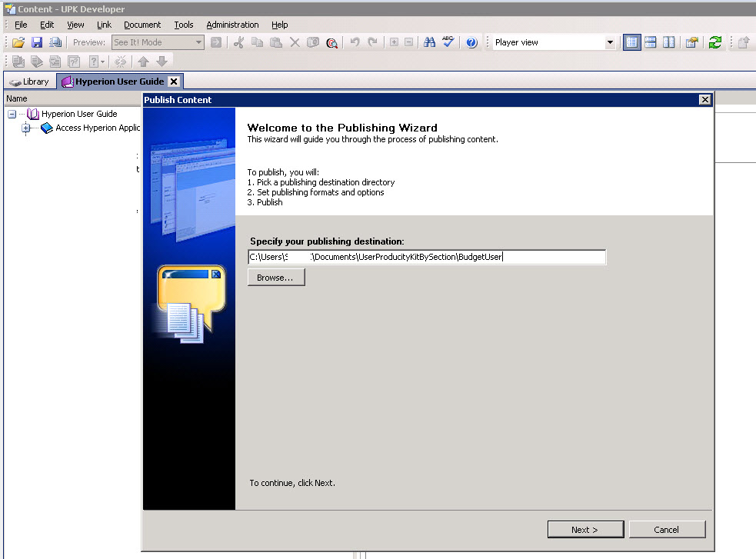Image resolution: width=756 pixels, height=559 pixels.
Task: Click the Copy icon in toolbar
Action: 258,42
